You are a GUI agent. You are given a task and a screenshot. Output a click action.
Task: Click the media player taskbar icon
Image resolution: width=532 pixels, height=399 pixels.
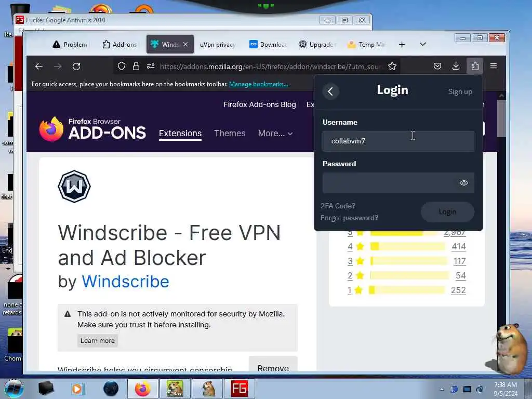77,389
